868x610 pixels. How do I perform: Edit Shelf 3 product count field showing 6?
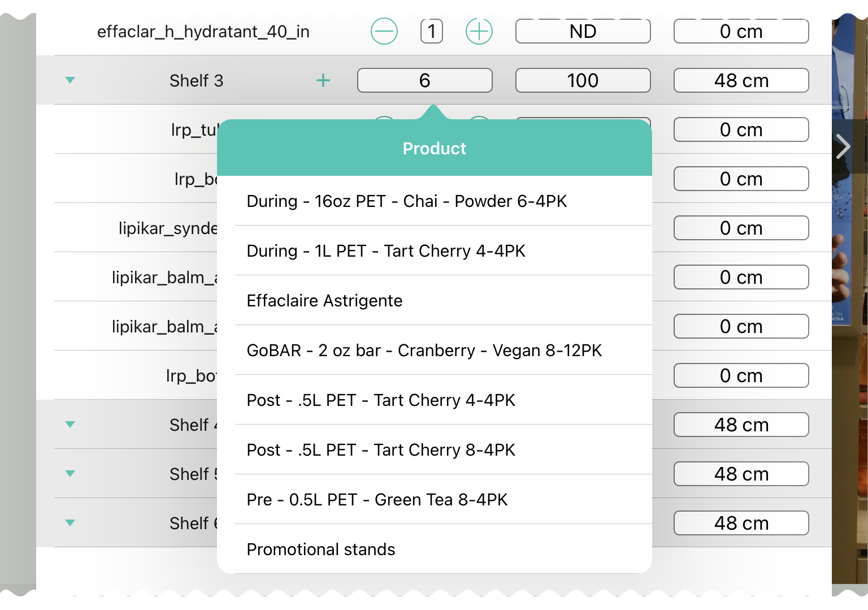point(424,81)
